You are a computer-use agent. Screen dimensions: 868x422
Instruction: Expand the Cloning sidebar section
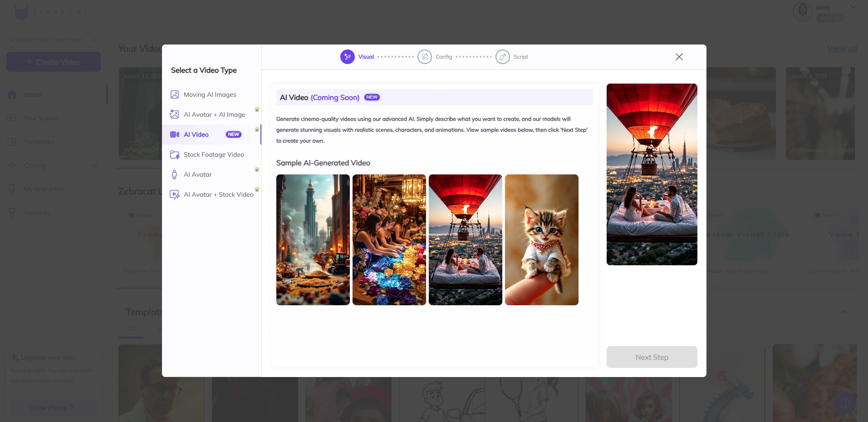54,165
